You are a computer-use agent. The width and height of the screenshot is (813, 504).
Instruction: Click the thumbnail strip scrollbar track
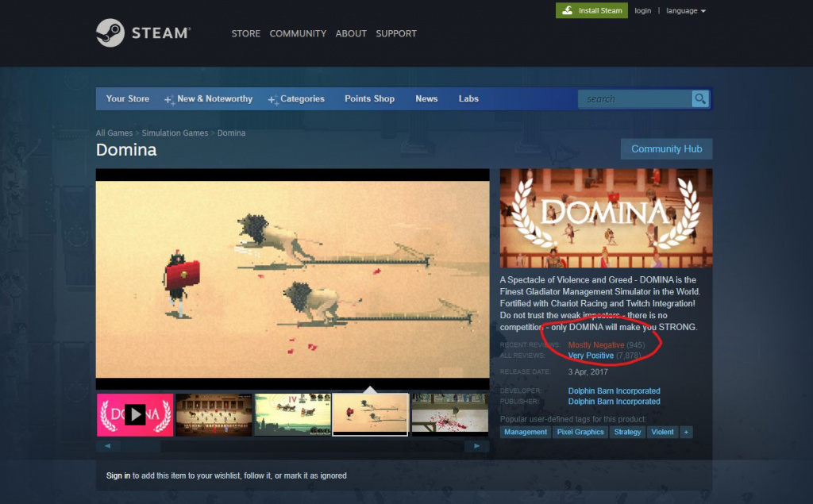(x=292, y=446)
